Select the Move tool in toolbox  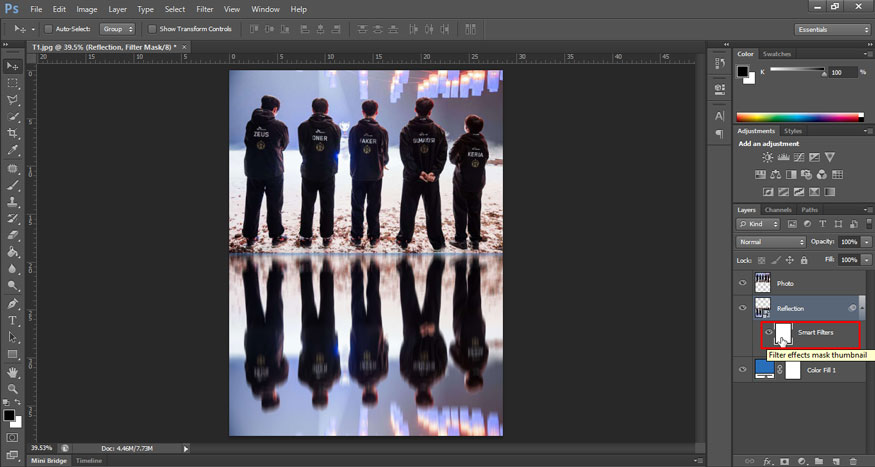point(13,66)
